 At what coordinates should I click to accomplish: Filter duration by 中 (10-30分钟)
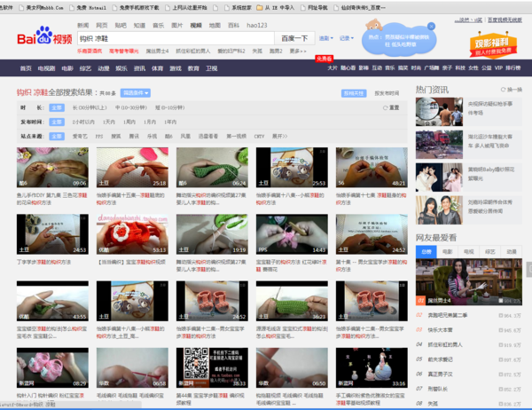pos(131,107)
